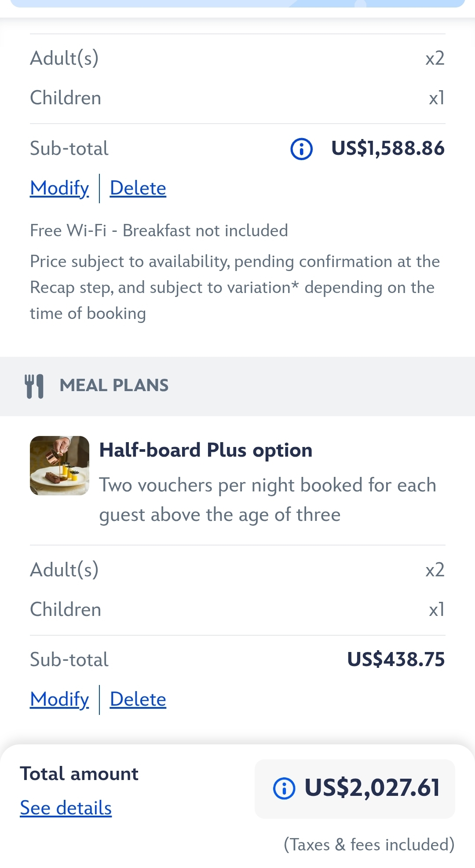Click the Meal Plans fork and knife icon
The width and height of the screenshot is (475, 868).
[x=34, y=386]
